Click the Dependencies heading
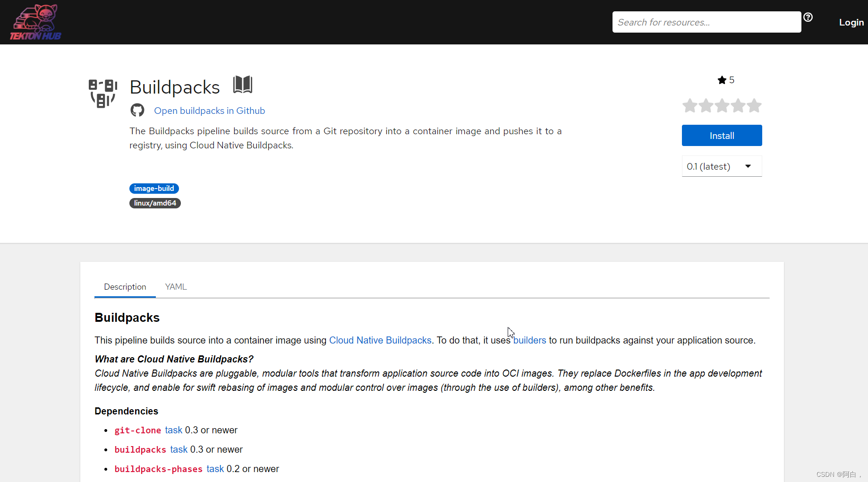868x482 pixels. pyautogui.click(x=126, y=411)
